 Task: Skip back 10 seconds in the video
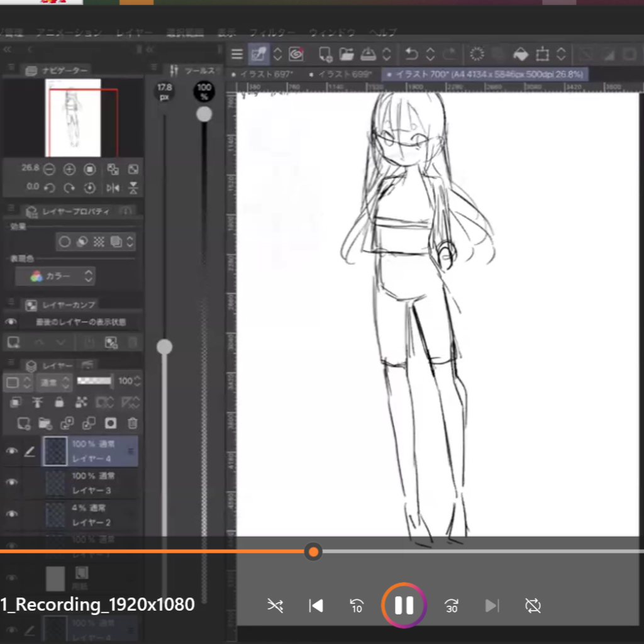357,606
